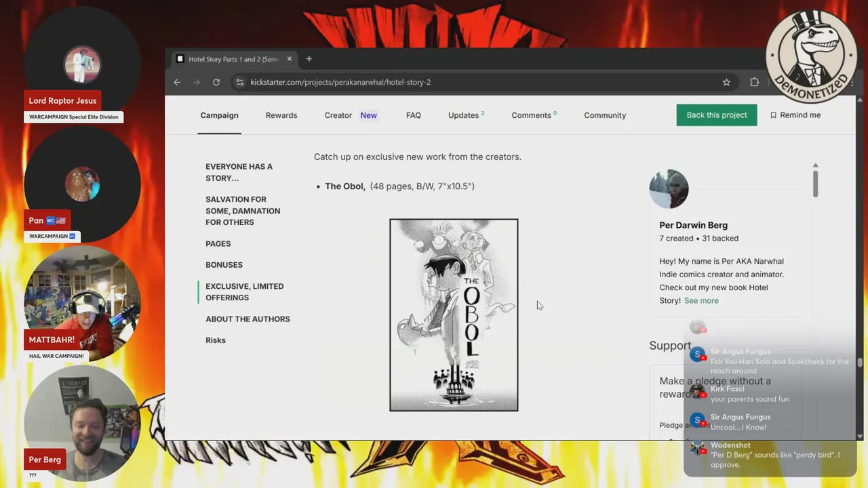
Task: Click Lord Raptor Jesus webcam avatar
Action: (x=82, y=64)
